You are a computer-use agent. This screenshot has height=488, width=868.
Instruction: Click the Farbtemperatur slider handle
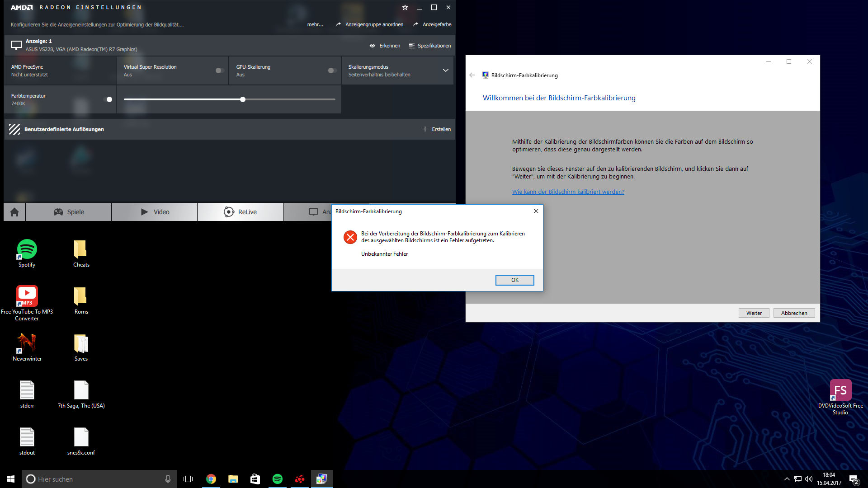(x=243, y=99)
